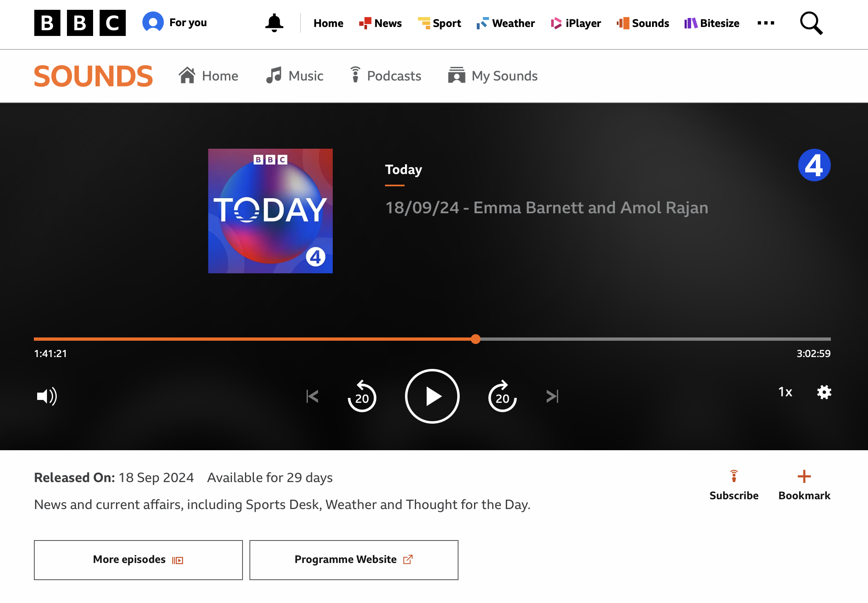Open the Podcasts tab
This screenshot has width=868, height=603.
click(385, 76)
